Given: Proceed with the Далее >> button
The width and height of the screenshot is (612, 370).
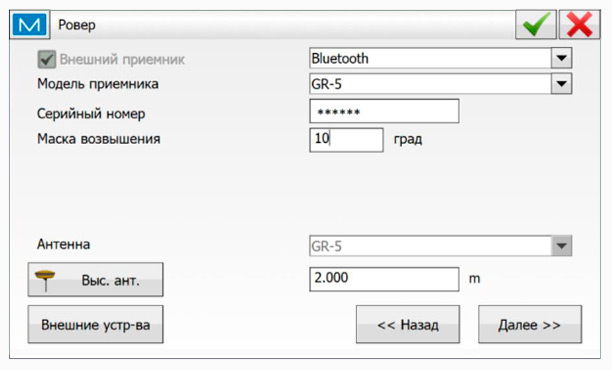Looking at the screenshot, I should [530, 324].
